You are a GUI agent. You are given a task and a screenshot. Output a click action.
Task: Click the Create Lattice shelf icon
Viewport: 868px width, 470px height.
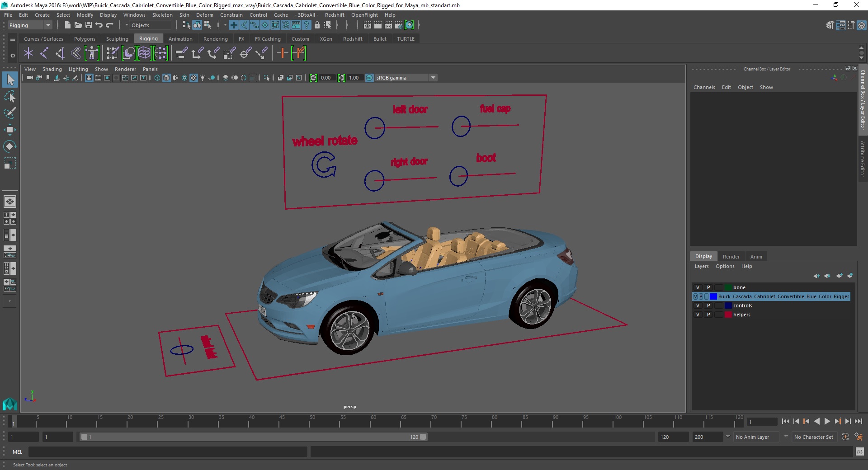click(144, 53)
